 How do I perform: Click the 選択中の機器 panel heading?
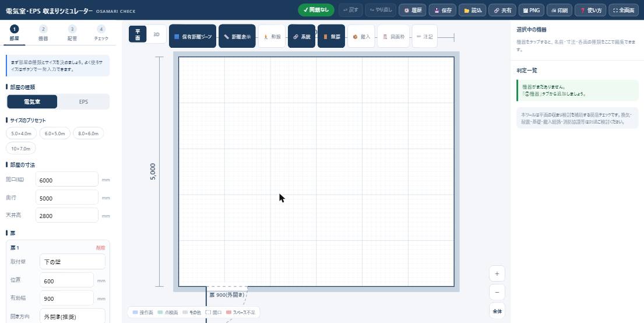point(532,30)
